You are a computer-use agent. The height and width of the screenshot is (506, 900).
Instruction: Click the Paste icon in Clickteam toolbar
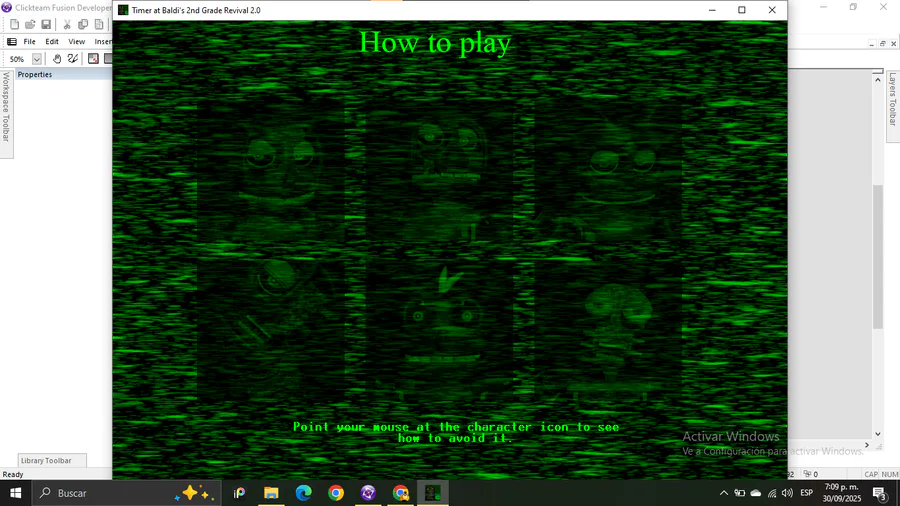click(x=99, y=24)
